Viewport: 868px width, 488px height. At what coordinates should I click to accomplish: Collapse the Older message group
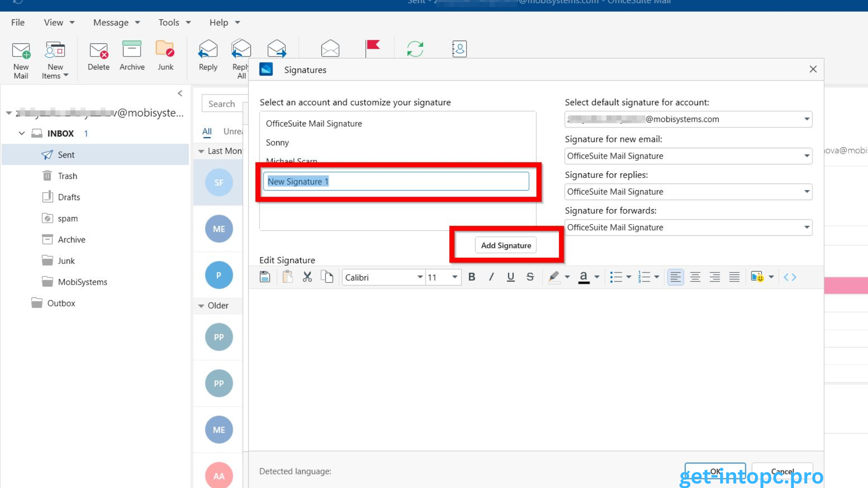pyautogui.click(x=201, y=306)
